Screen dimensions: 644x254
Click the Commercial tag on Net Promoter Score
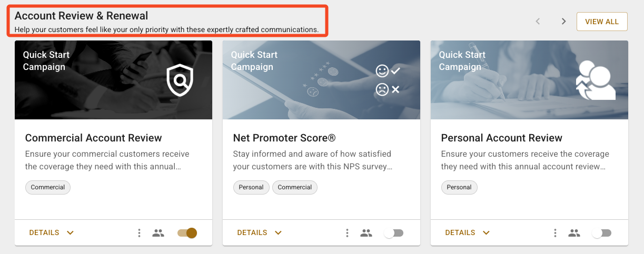tap(295, 187)
